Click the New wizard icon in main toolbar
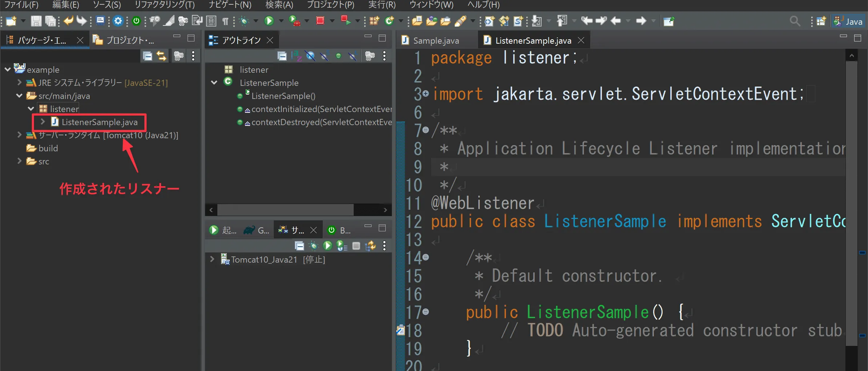The image size is (868, 371). 11,21
